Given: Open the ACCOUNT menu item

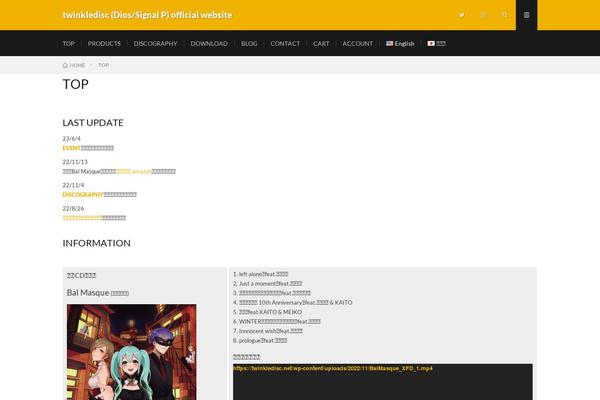Looking at the screenshot, I should click(357, 44).
